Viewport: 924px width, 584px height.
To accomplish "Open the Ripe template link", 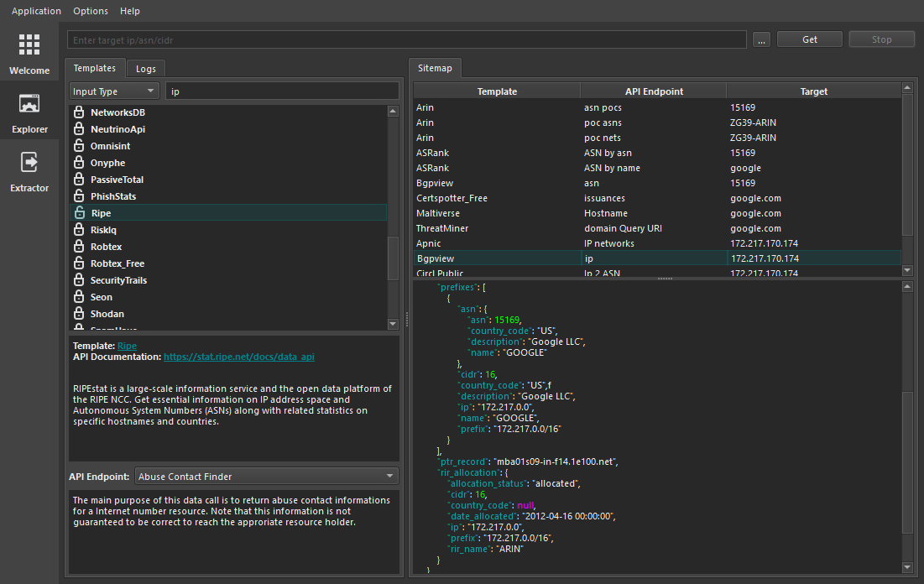I will coord(127,346).
